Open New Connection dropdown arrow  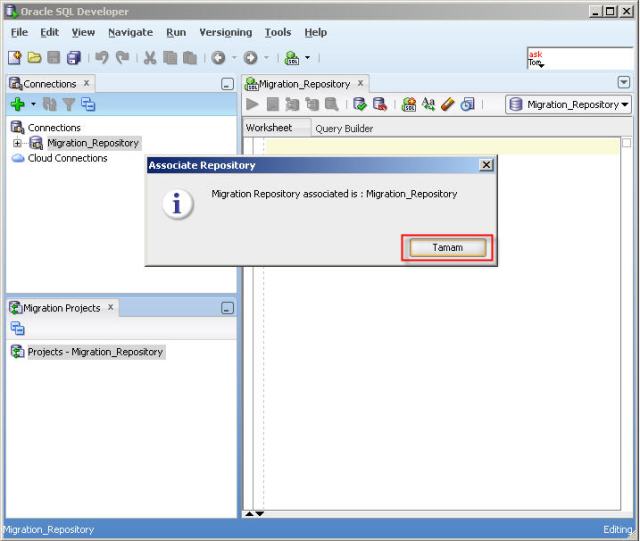coord(33,105)
